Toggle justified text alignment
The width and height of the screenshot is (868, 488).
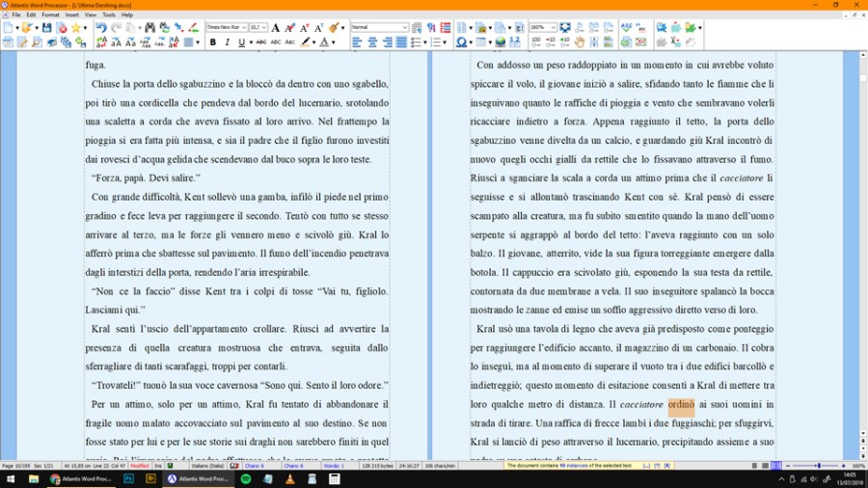pos(400,42)
